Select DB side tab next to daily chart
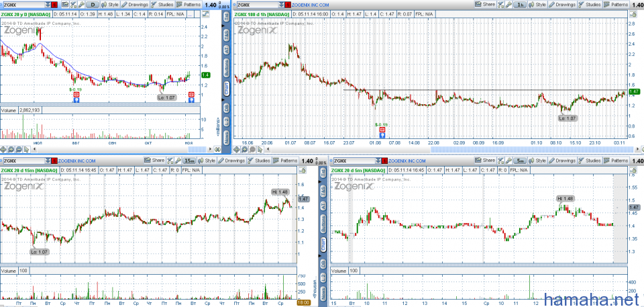Image resolution: width=644 pixels, height=307 pixels. pos(226,108)
